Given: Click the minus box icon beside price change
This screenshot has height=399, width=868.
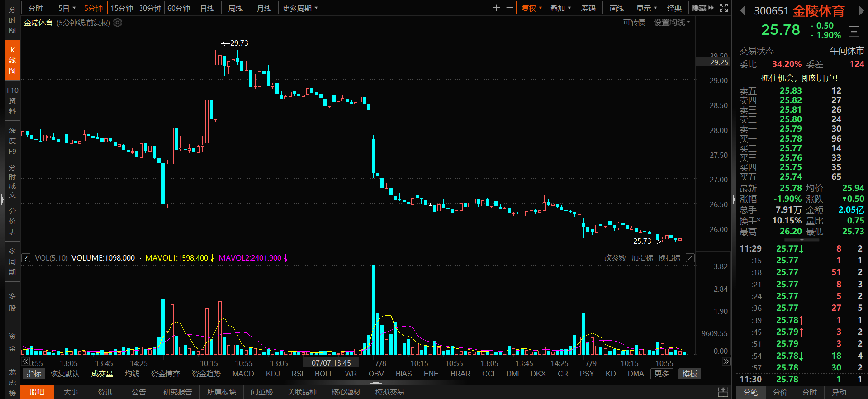Looking at the screenshot, I should tap(854, 31).
